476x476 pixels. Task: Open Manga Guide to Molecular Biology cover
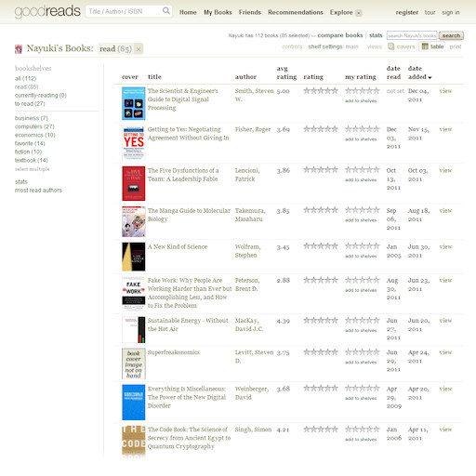tap(134, 221)
